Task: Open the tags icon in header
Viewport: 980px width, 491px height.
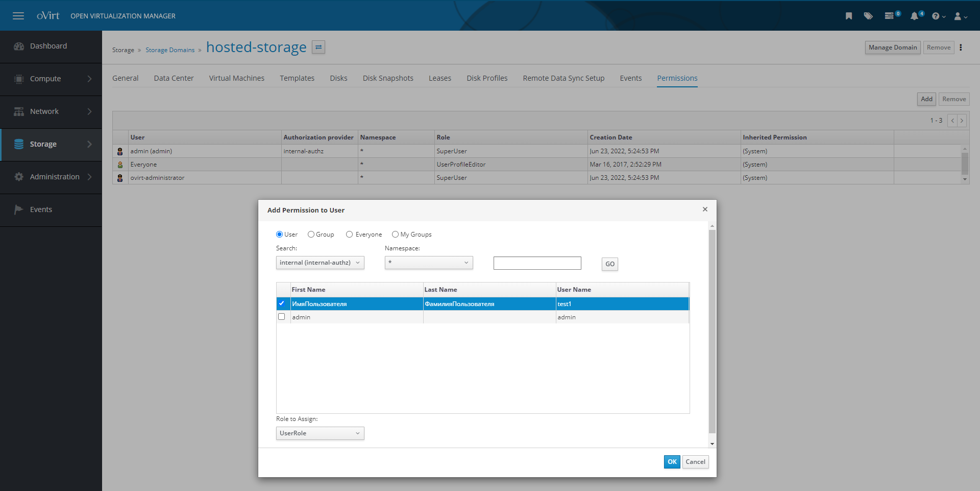Action: 868,16
